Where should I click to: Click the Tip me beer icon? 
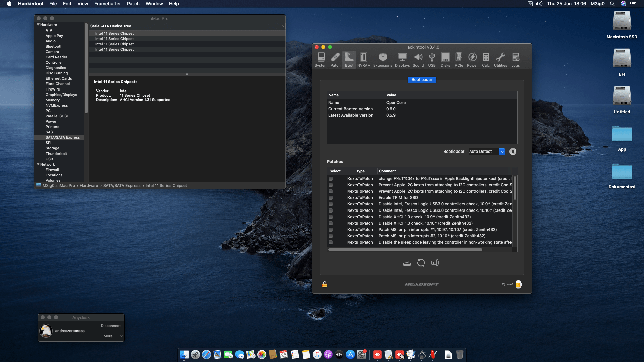(x=519, y=284)
